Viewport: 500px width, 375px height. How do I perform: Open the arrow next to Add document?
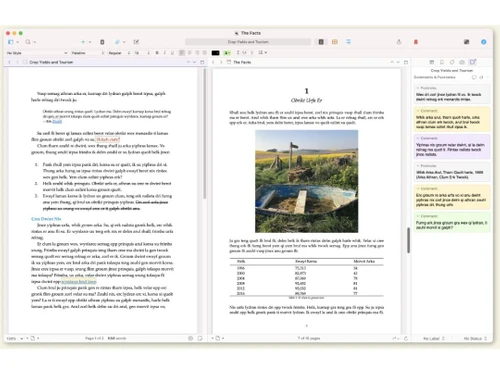[90, 42]
